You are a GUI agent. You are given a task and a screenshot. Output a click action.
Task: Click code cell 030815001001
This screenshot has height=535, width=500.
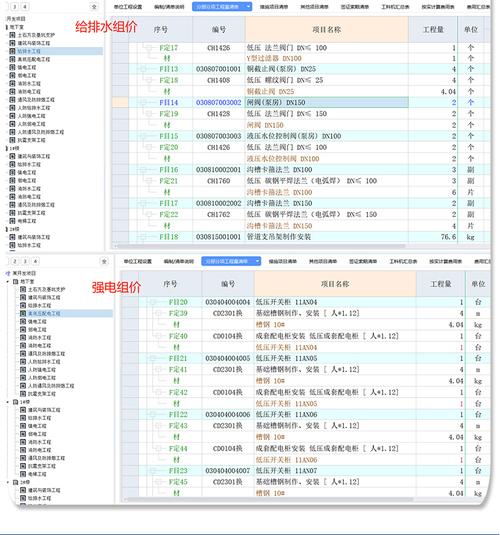pos(218,237)
